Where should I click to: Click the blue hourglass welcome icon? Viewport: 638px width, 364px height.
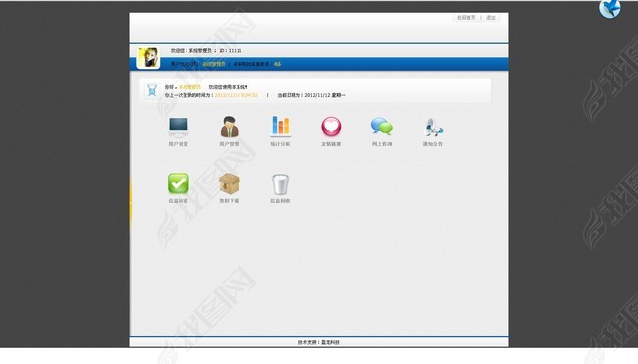coord(152,90)
